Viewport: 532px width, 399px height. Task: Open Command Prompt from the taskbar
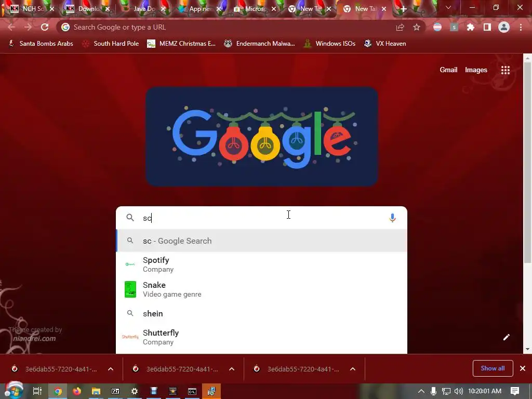tap(192, 391)
